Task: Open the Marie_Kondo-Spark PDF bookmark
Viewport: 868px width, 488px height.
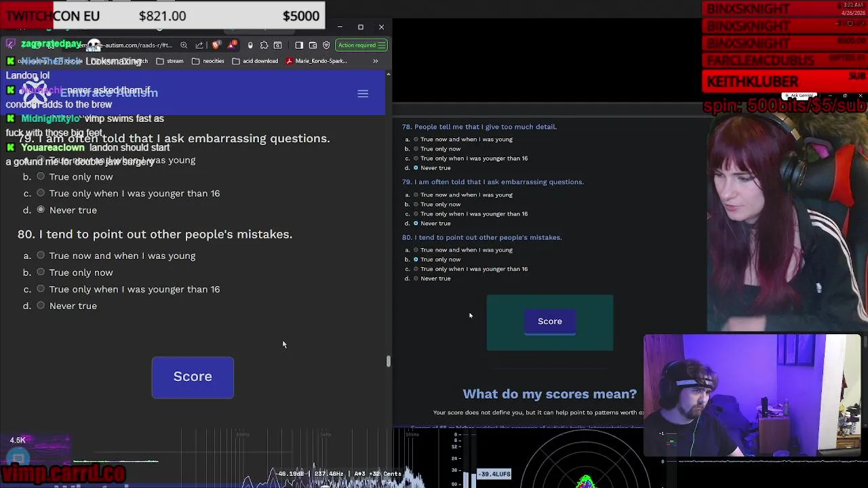Action: click(317, 61)
